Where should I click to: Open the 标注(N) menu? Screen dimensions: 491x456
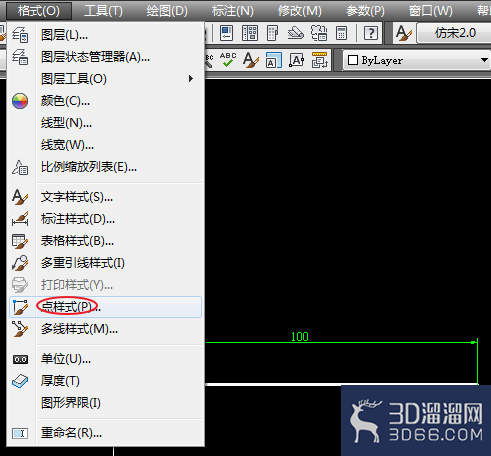233,11
